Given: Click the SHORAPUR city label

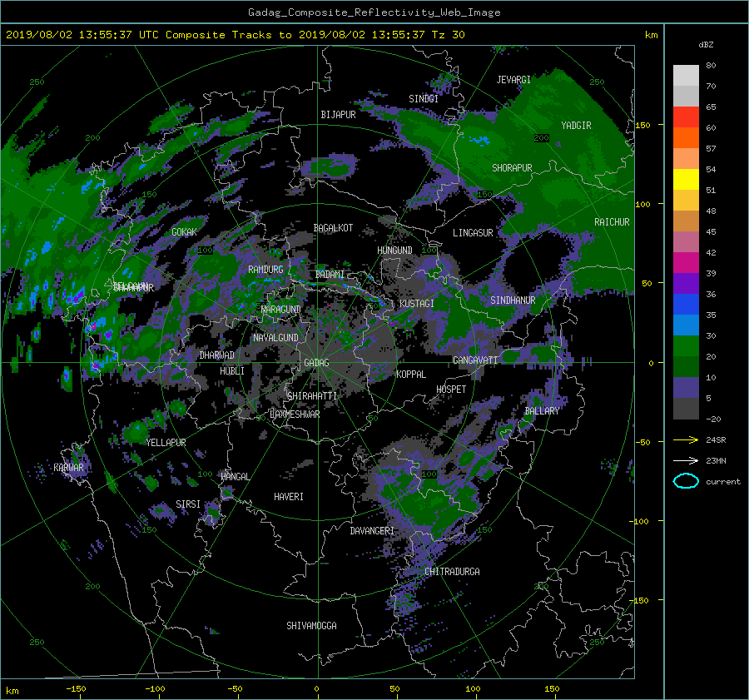Looking at the screenshot, I should 512,168.
